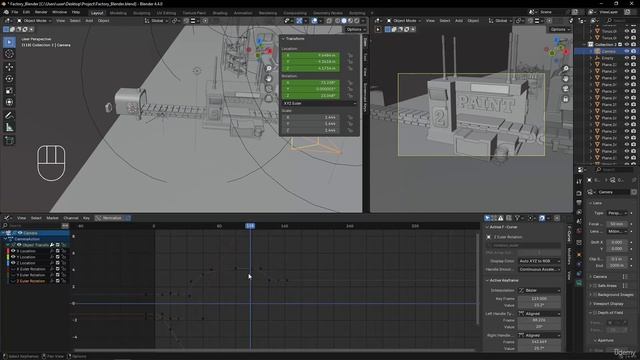Switch to Modeling workspace tab

pos(118,13)
